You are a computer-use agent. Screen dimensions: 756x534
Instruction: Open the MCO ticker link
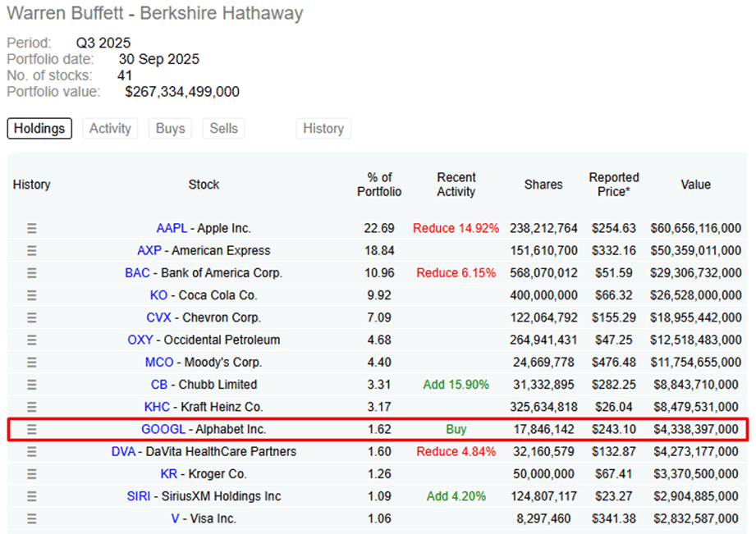(x=159, y=363)
